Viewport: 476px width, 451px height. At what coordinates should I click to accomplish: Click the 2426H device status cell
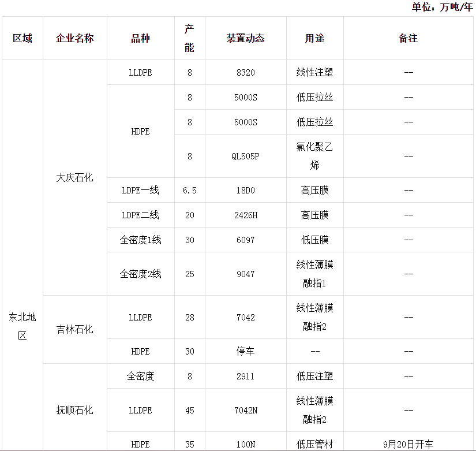[x=246, y=215]
